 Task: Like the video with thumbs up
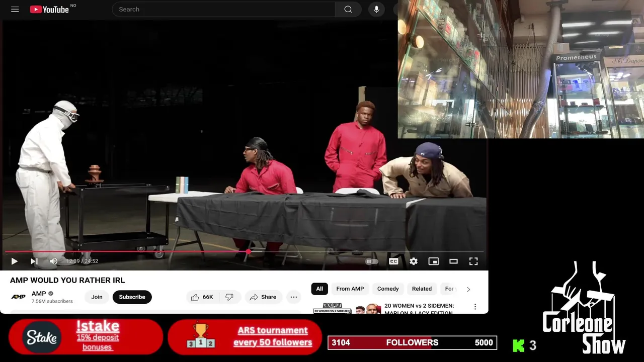(202, 297)
